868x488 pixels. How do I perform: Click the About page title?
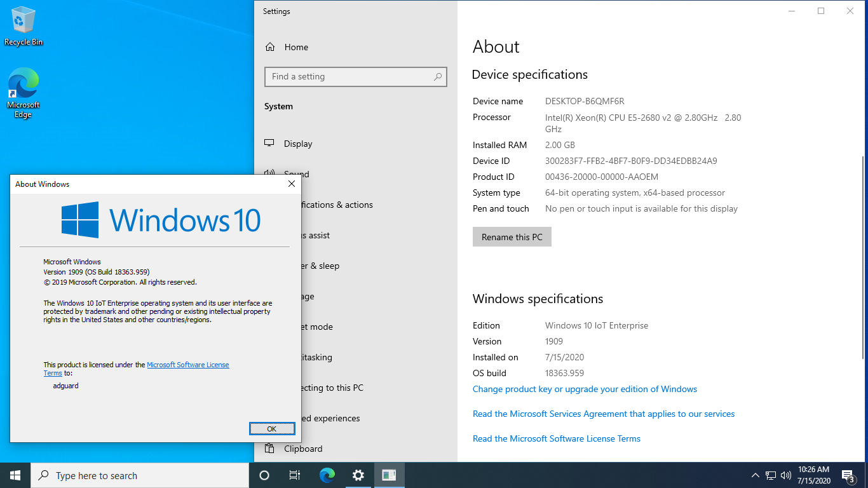click(x=496, y=47)
